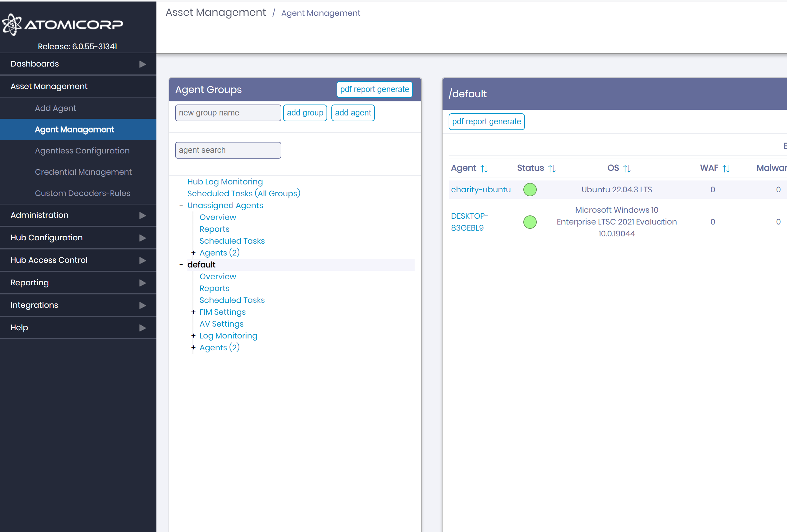
Task: Expand FIM Settings under default
Action: [193, 312]
